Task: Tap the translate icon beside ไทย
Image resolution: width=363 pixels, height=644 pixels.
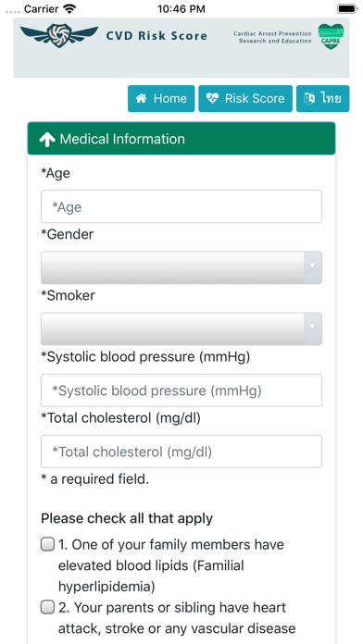Action: click(x=309, y=99)
